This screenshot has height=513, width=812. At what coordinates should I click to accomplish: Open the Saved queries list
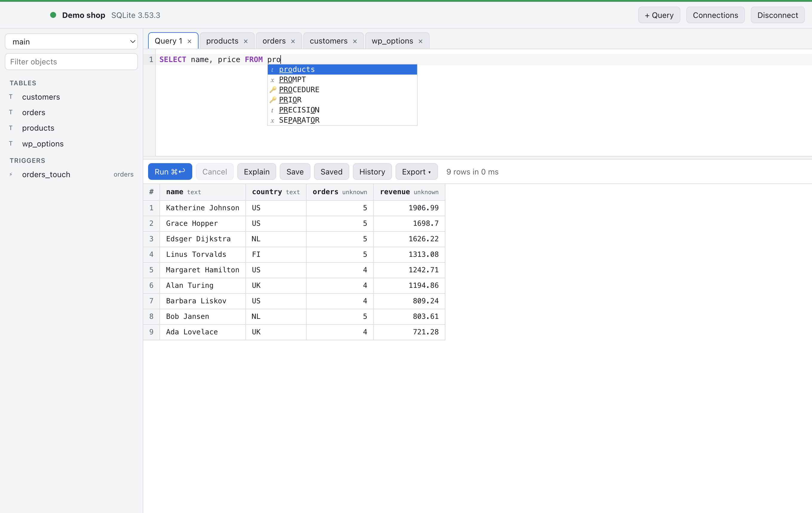click(331, 172)
